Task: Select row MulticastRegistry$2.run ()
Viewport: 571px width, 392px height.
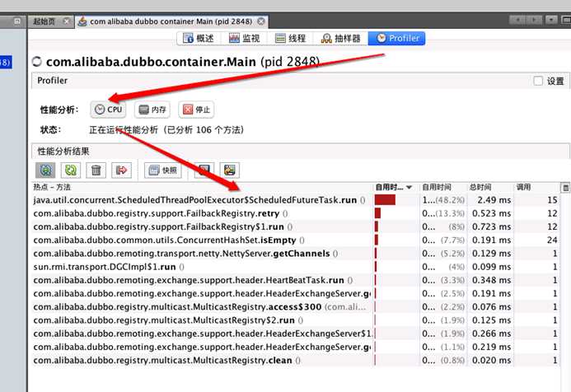Action: coord(295,320)
